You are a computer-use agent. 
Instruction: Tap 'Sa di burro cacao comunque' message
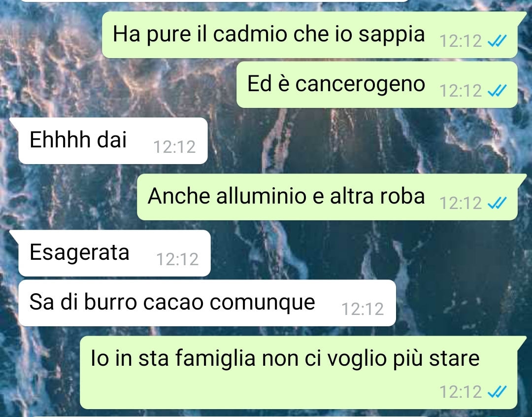[207, 303]
